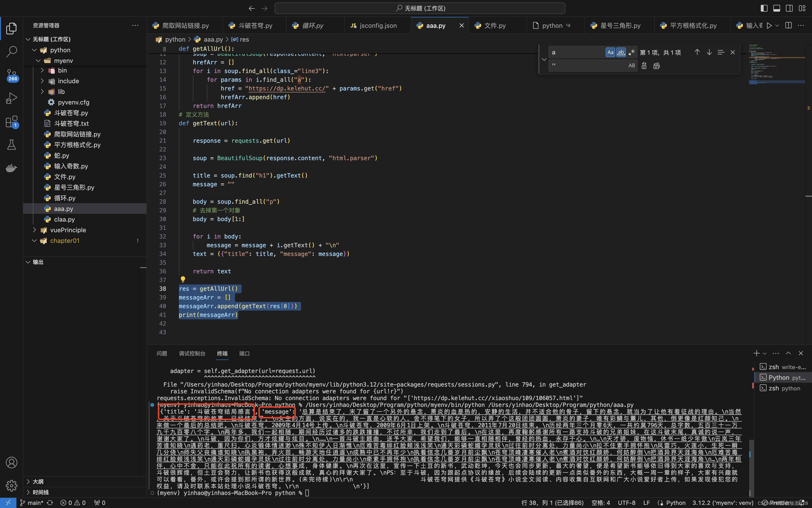Switch to 问题 problems tab
The image size is (812, 508).
pos(162,353)
